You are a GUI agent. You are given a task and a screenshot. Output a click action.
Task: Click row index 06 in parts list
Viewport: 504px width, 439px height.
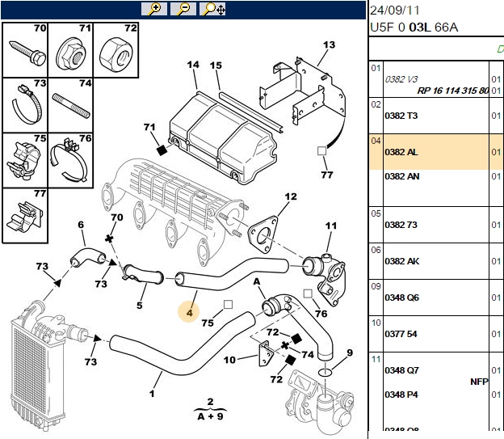coord(376,250)
